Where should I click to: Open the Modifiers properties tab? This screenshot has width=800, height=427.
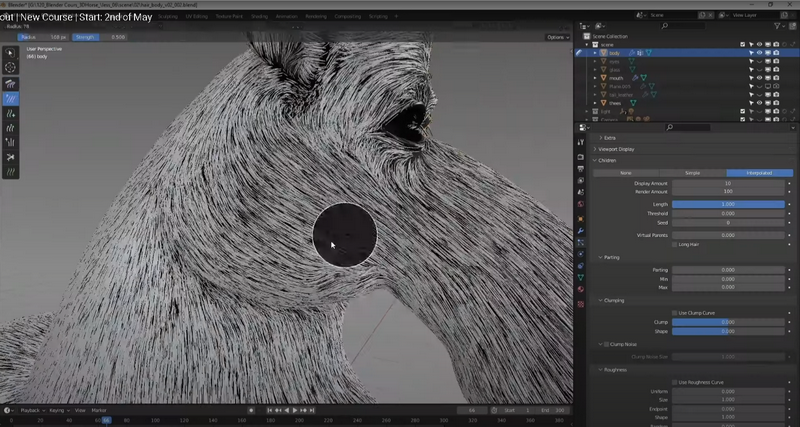coord(581,231)
